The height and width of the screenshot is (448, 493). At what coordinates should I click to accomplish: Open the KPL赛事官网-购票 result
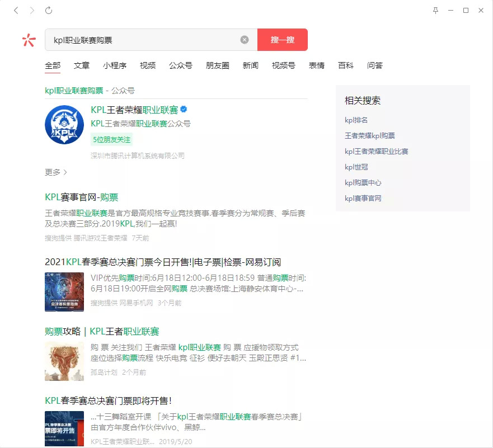82,197
